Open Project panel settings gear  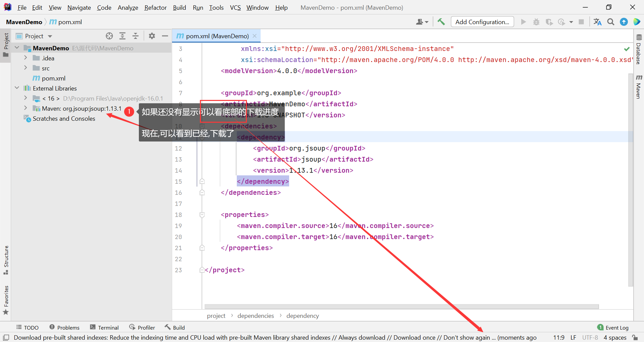[x=152, y=36]
